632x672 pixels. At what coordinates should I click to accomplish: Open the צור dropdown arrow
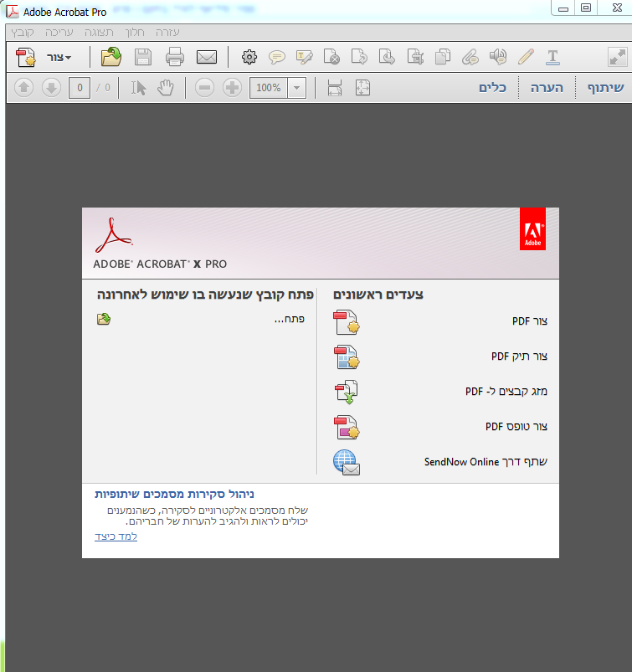69,58
